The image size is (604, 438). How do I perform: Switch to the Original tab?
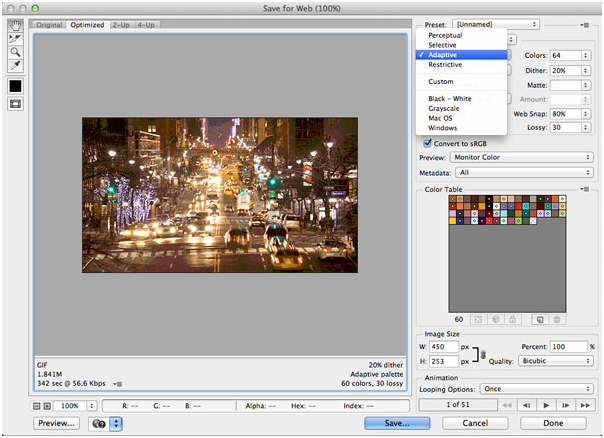coord(49,24)
